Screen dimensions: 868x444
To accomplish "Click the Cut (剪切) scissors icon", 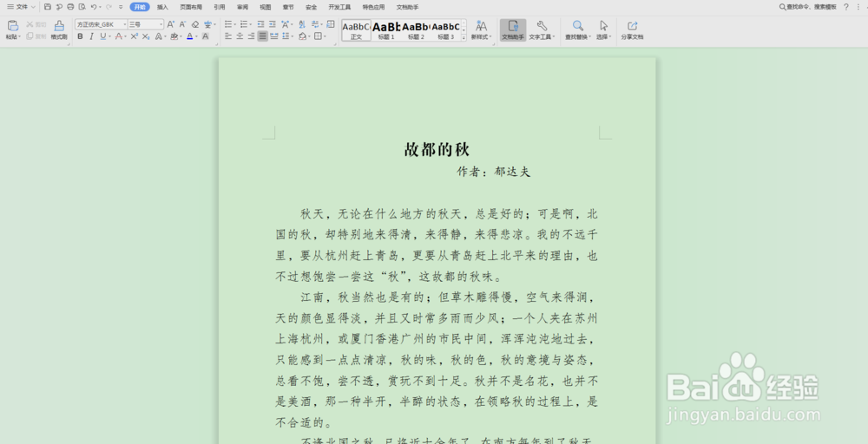I will 30,24.
